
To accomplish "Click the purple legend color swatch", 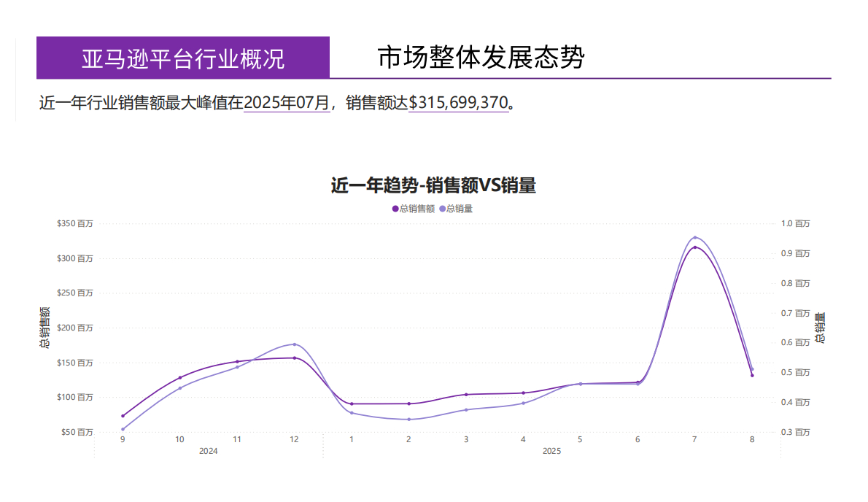I will click(x=395, y=208).
